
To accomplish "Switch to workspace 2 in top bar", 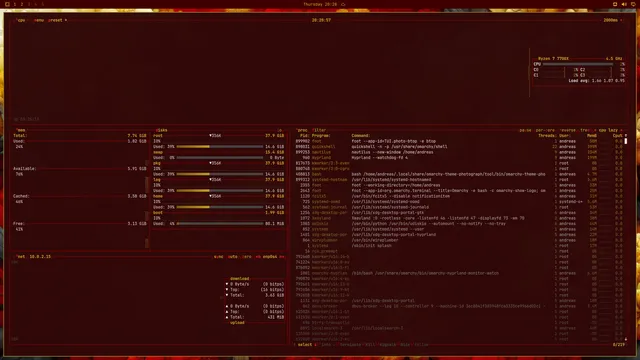I will click(22, 4).
